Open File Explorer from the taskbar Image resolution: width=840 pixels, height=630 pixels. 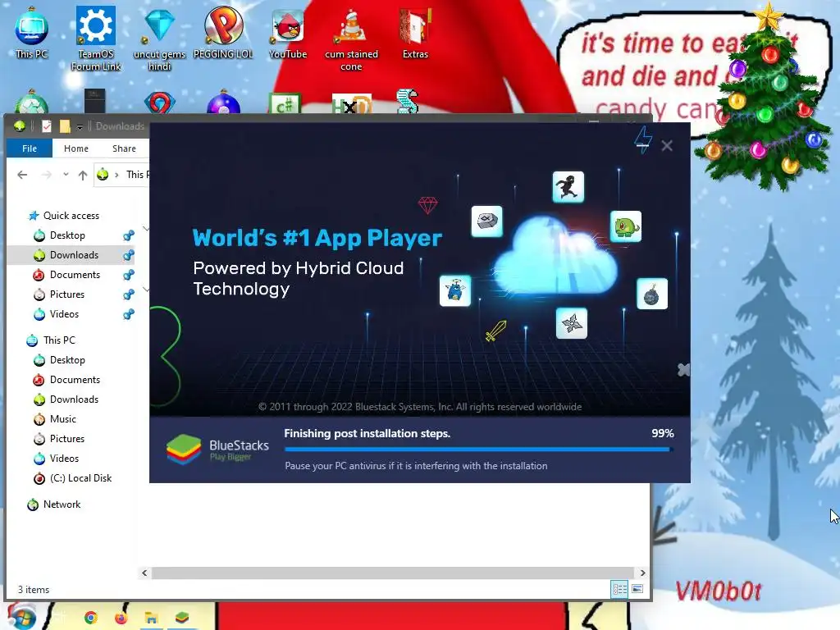[x=151, y=619]
